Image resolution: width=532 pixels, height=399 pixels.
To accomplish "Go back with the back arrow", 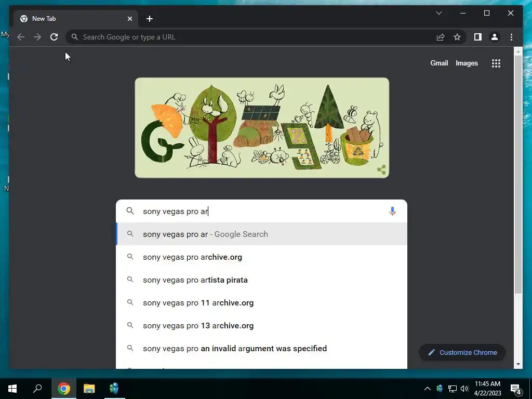I will pos(21,37).
